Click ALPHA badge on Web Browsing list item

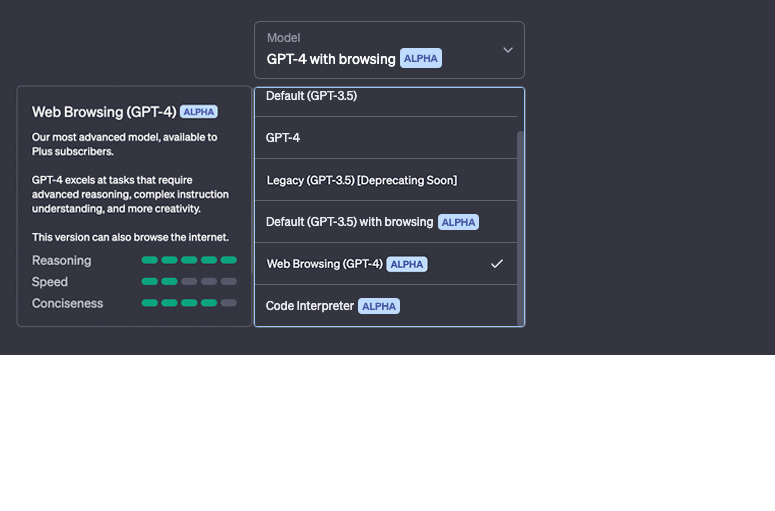point(407,264)
